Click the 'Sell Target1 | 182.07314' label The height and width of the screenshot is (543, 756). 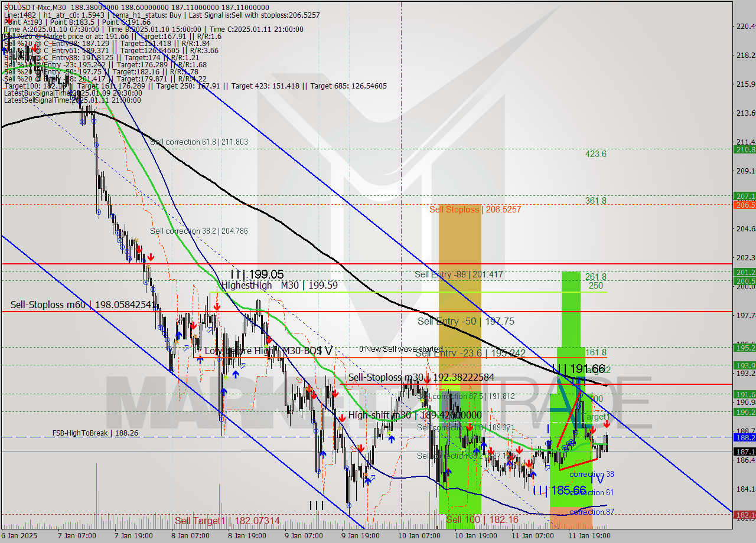tap(227, 521)
